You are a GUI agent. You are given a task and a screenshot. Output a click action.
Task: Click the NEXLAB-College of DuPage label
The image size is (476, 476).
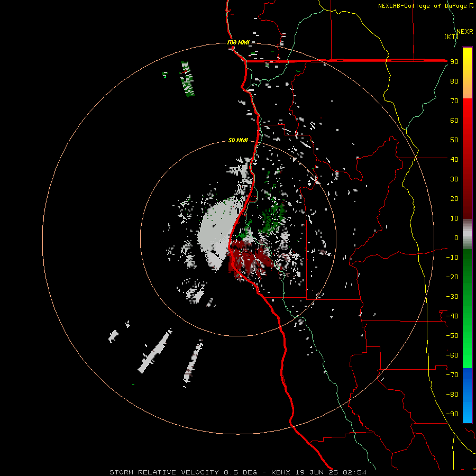(425, 6)
